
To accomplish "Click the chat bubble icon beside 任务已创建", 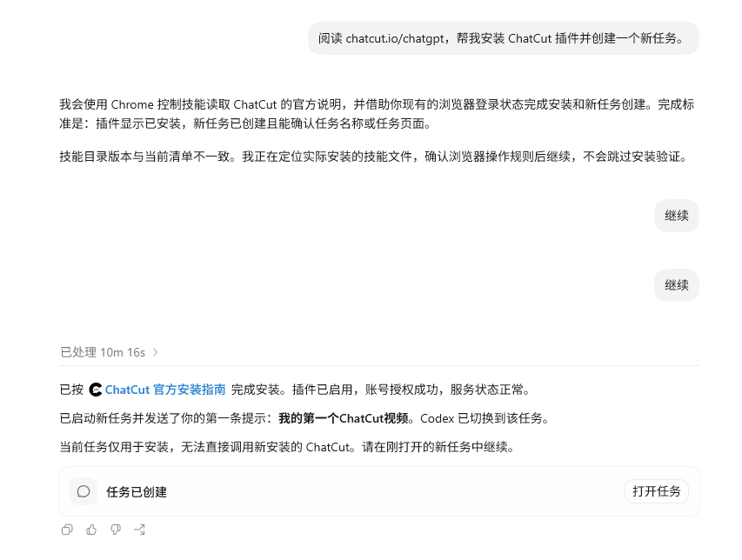I will point(84,491).
